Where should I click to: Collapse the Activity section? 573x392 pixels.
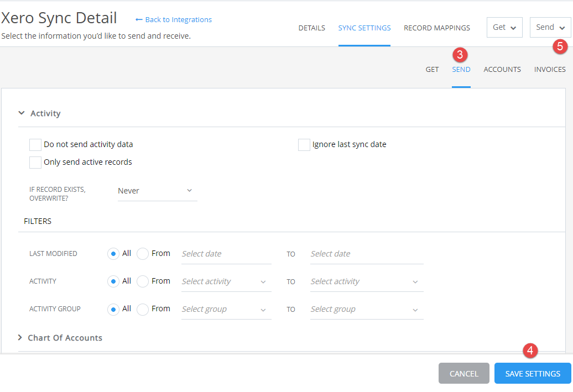(x=22, y=113)
